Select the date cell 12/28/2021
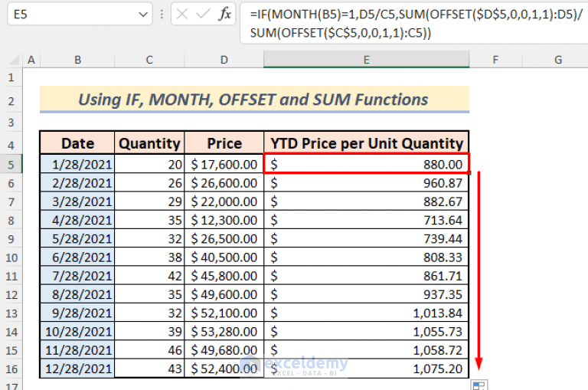588x390 pixels. (77, 369)
